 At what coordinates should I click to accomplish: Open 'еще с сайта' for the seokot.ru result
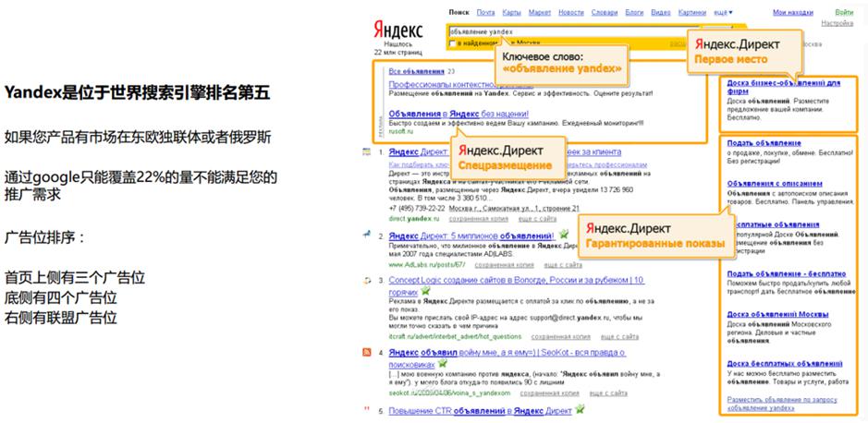(608, 393)
